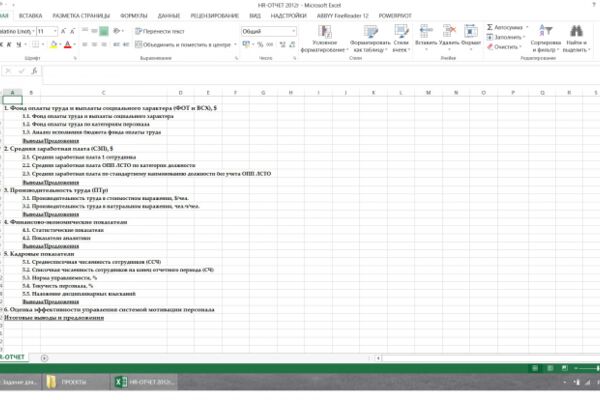Click the Insert cells (Вставить) icon
This screenshot has height=400, width=600.
coord(426,31)
